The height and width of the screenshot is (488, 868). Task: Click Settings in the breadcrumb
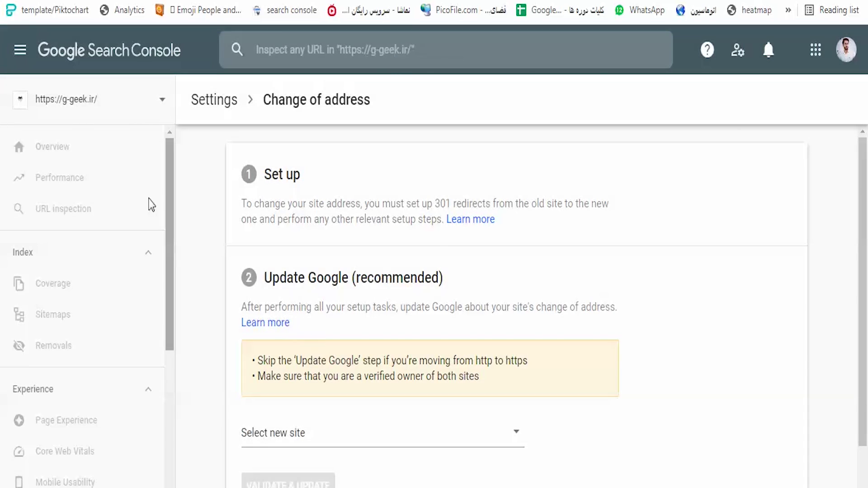214,99
